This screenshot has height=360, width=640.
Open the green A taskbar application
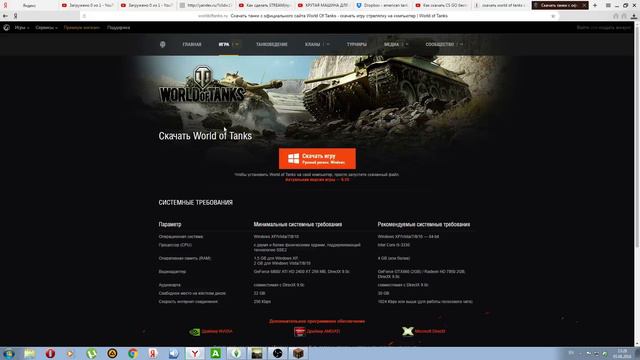[x=216, y=353]
